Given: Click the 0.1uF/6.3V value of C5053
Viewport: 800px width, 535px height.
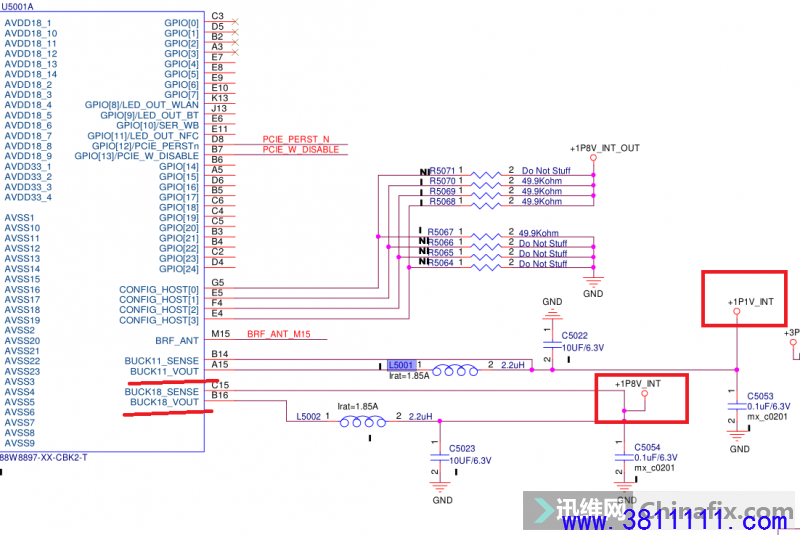Looking at the screenshot, I should pos(769,406).
